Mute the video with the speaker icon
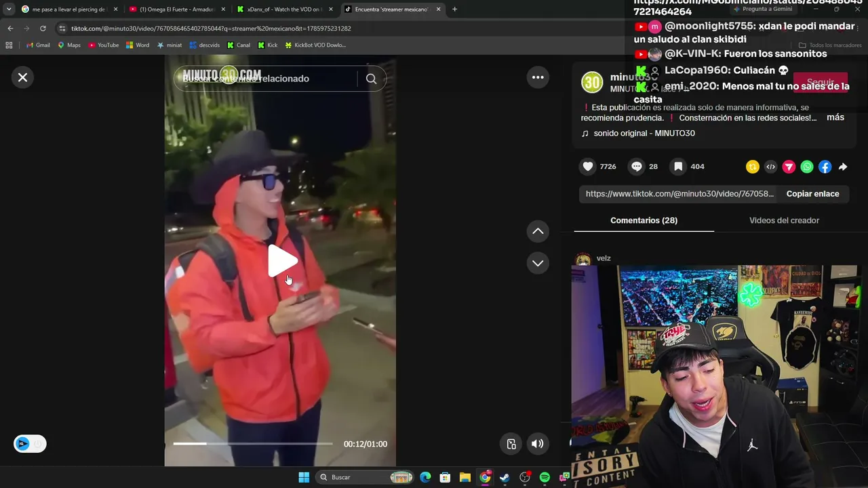The width and height of the screenshot is (868, 488). click(537, 444)
